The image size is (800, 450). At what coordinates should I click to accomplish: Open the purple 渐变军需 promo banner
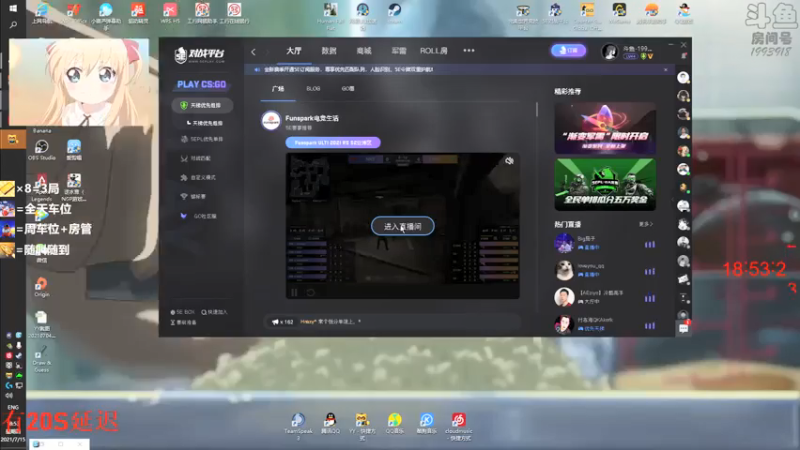coord(605,128)
